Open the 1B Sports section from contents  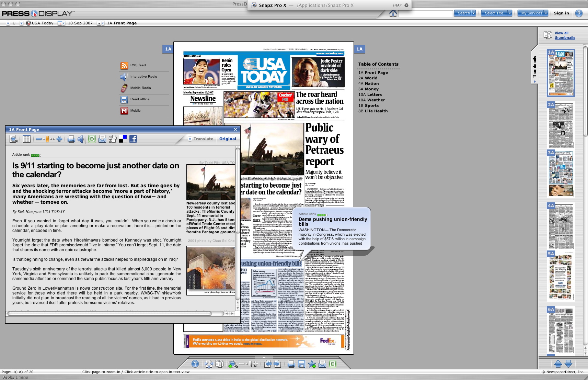pyautogui.click(x=369, y=106)
